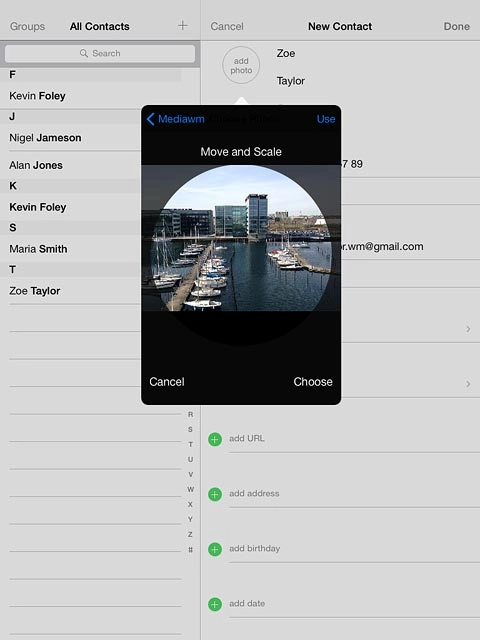Tap the add photo circle
Screen dimensions: 480x640
coord(241,65)
